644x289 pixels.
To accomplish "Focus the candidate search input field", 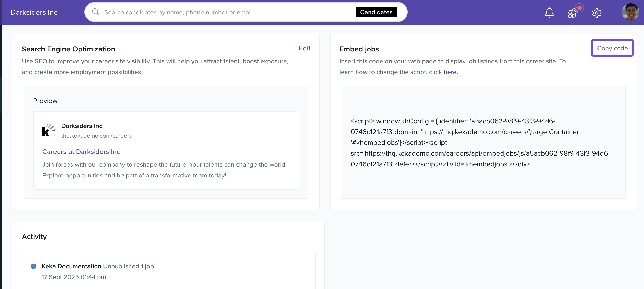I will point(225,12).
